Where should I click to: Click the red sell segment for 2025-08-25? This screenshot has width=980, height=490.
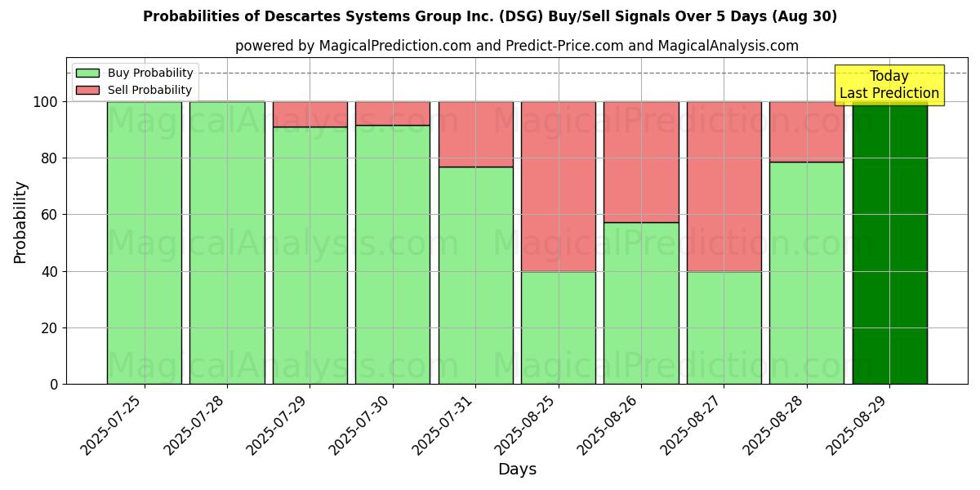click(559, 186)
